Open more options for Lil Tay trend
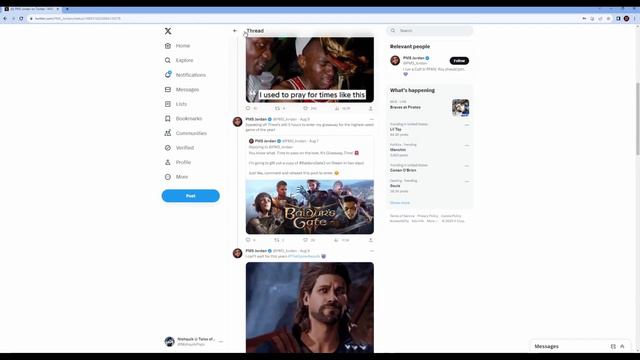The image size is (640, 360). coord(467,125)
